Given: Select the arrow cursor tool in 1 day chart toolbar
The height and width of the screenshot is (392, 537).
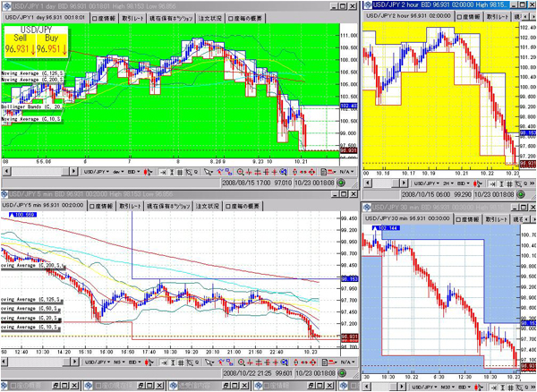Looking at the screenshot, I should tap(209, 172).
